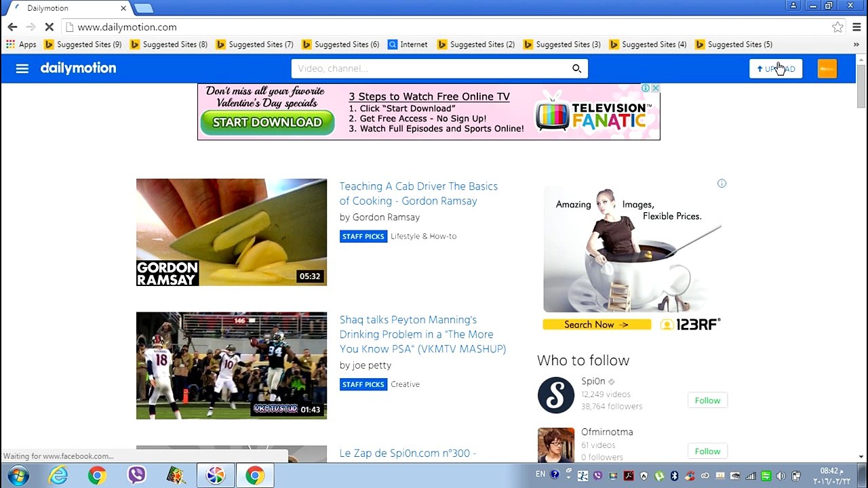Go back to the previous page
The height and width of the screenshot is (488, 868).
(12, 27)
